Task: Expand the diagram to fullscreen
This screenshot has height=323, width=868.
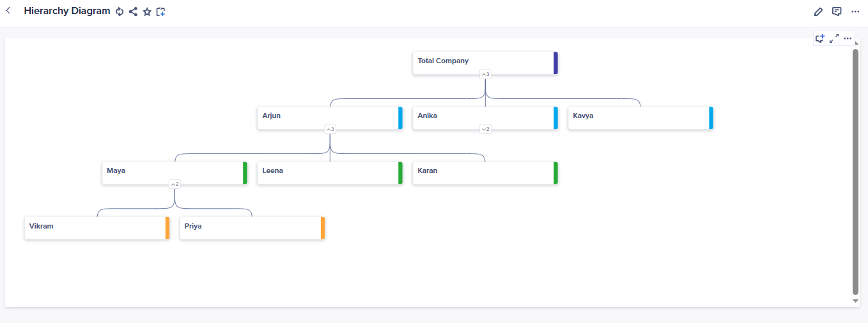Action: click(834, 38)
